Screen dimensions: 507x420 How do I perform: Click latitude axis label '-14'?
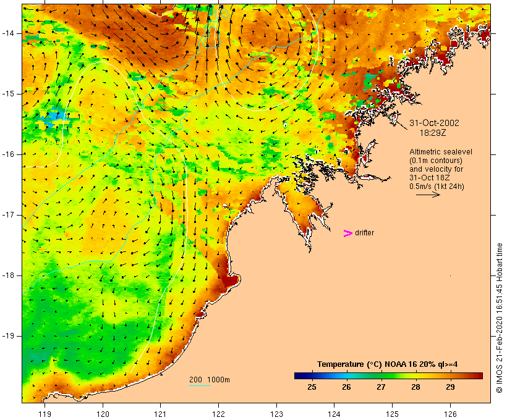tap(7, 33)
